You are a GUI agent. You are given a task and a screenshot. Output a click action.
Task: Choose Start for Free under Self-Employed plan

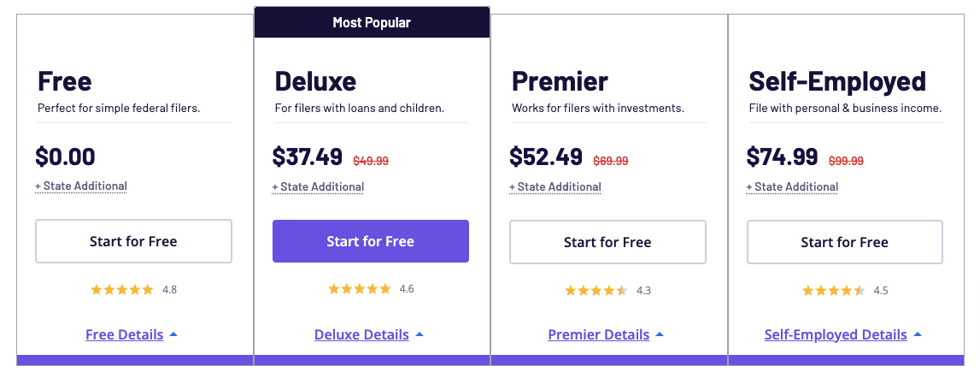pos(844,241)
